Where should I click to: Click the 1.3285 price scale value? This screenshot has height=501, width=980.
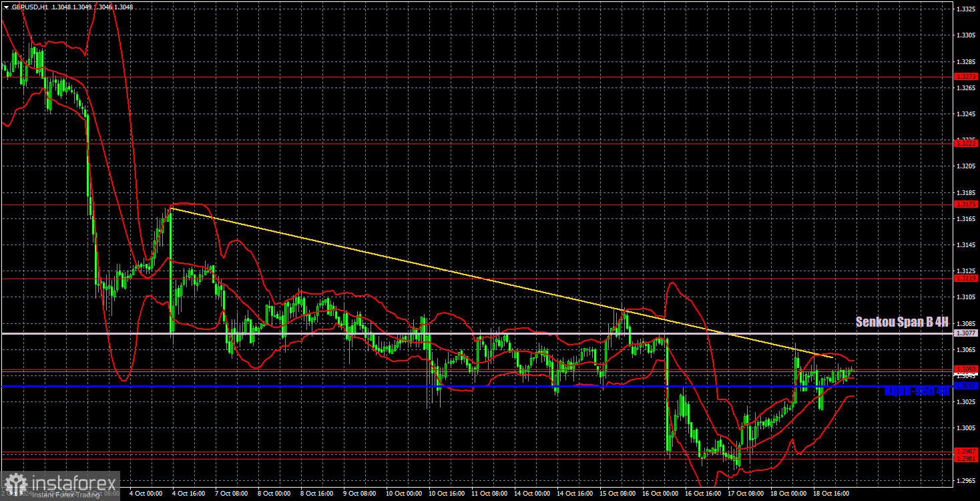pos(967,61)
